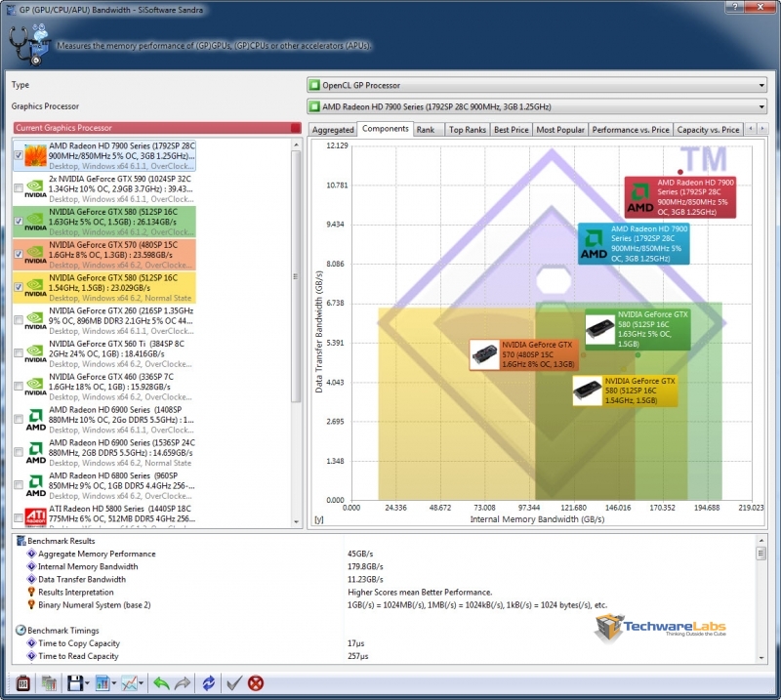Screen dimensions: 781x700
Task: Click the stethoscope module icon in header
Action: click(30, 44)
